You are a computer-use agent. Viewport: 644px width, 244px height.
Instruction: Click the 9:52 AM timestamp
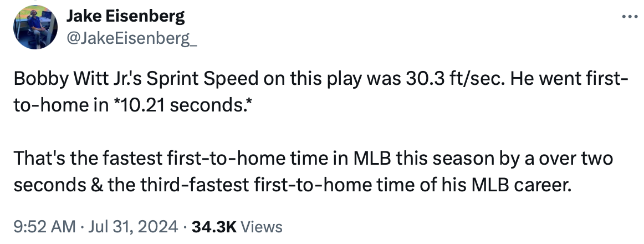[44, 226]
